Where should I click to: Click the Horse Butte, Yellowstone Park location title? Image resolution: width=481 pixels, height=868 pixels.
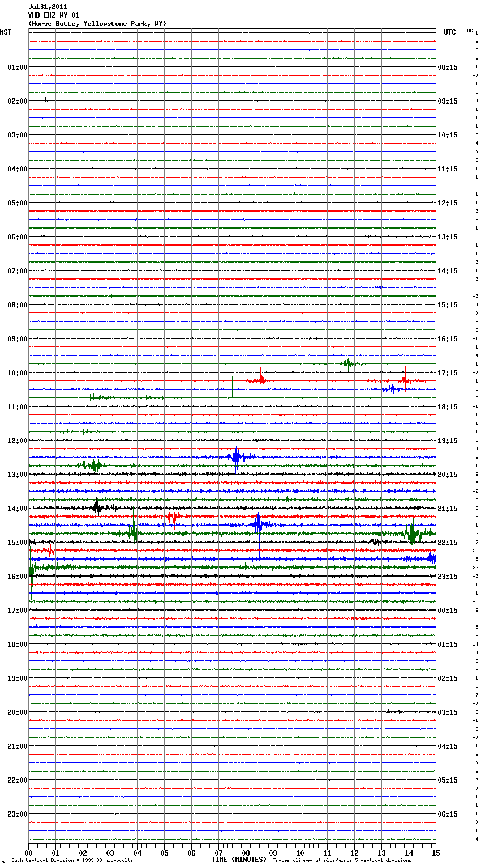pyautogui.click(x=97, y=24)
